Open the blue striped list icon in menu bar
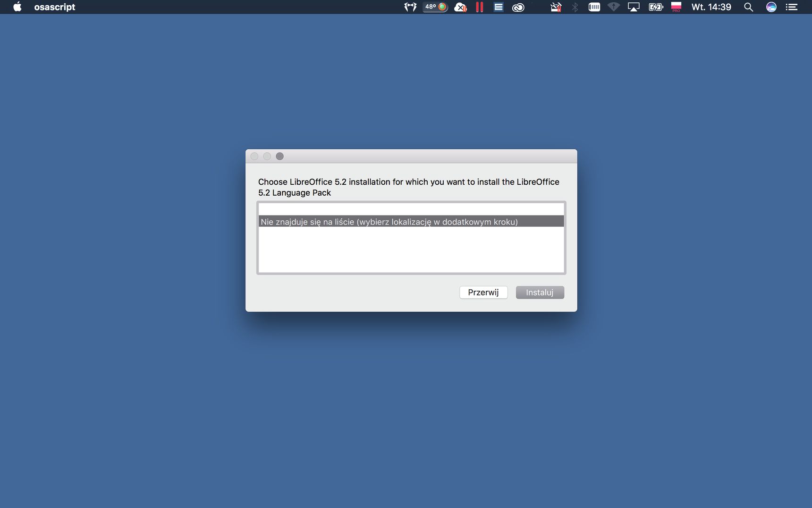Viewport: 812px width, 508px height. click(x=499, y=7)
